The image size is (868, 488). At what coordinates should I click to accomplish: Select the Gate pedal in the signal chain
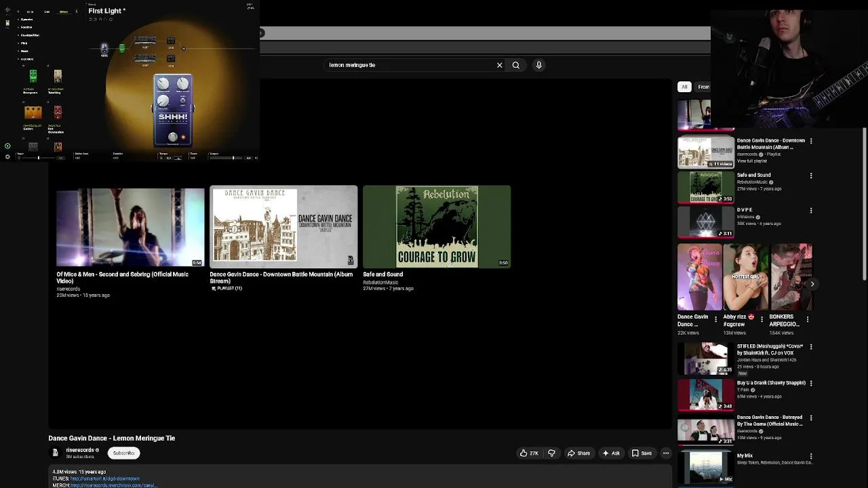pos(104,49)
